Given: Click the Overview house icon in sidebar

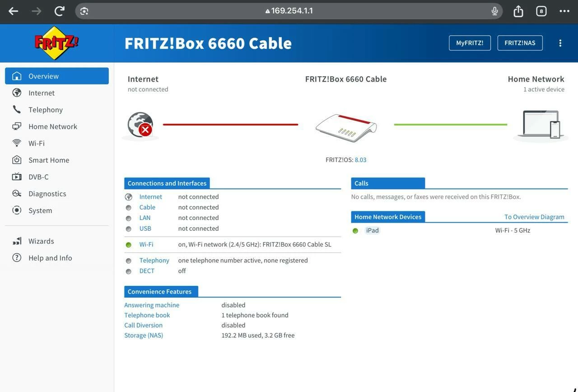Looking at the screenshot, I should [17, 76].
